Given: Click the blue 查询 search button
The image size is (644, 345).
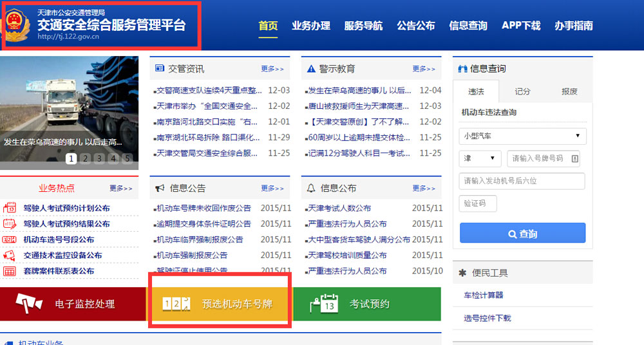Looking at the screenshot, I should 522,233.
